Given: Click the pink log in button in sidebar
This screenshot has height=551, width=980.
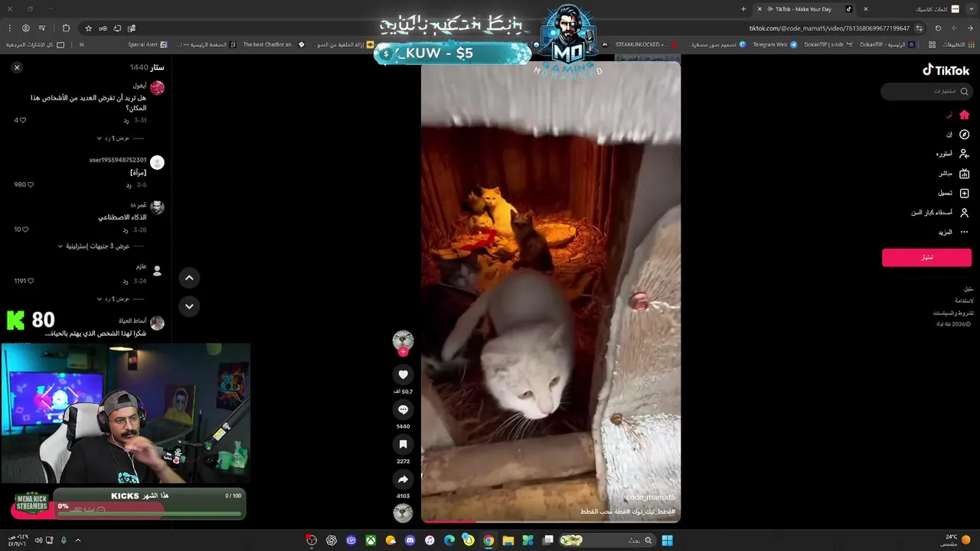Looking at the screenshot, I should click(x=926, y=257).
